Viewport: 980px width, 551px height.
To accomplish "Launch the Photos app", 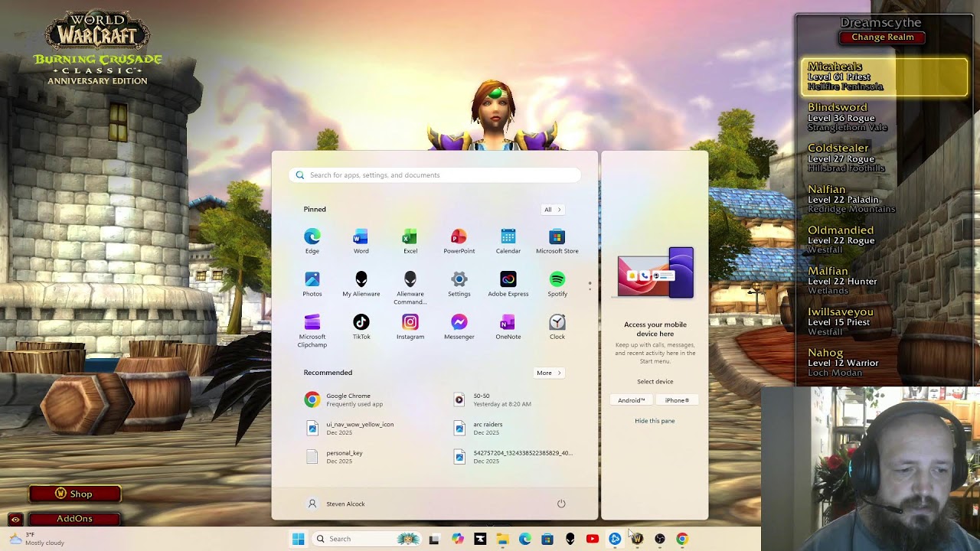I will (312, 283).
